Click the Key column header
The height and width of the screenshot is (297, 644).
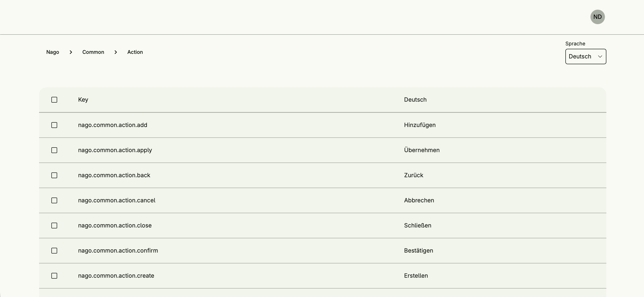[83, 99]
